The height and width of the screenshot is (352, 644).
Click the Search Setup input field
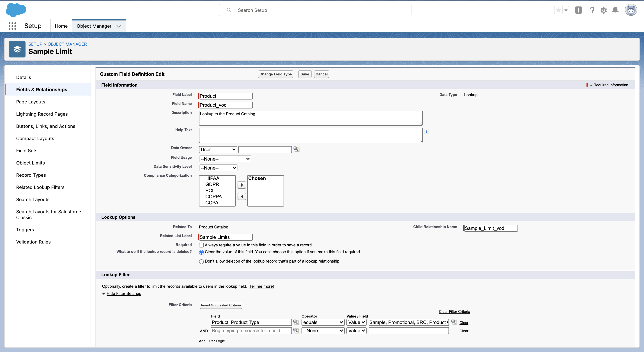click(x=315, y=10)
